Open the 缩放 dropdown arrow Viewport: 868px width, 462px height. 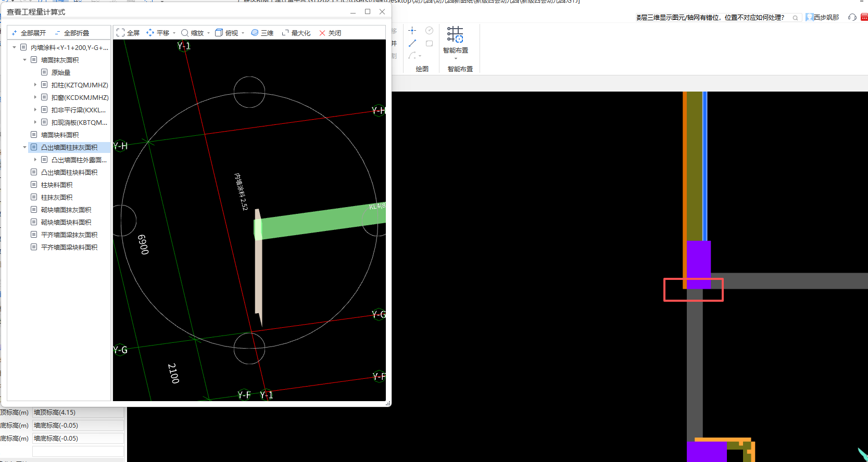coord(209,33)
